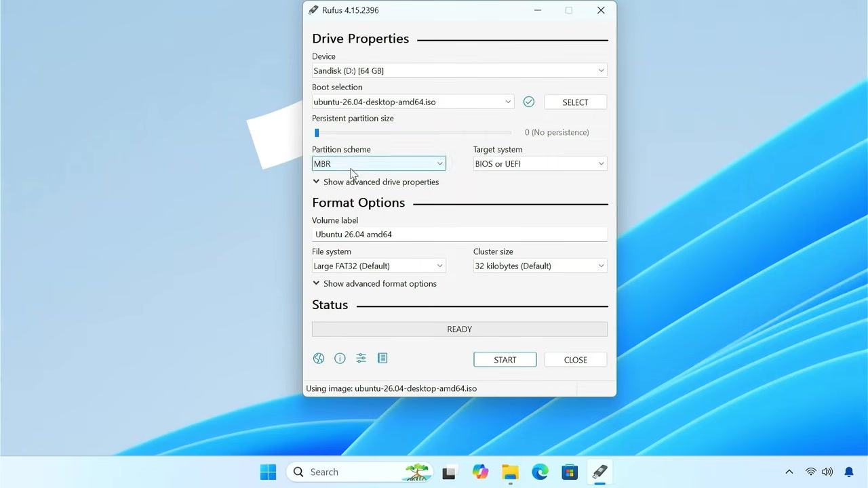Screen dimensions: 868x488
Task: Show hidden icons in the system tray
Action: 789,472
